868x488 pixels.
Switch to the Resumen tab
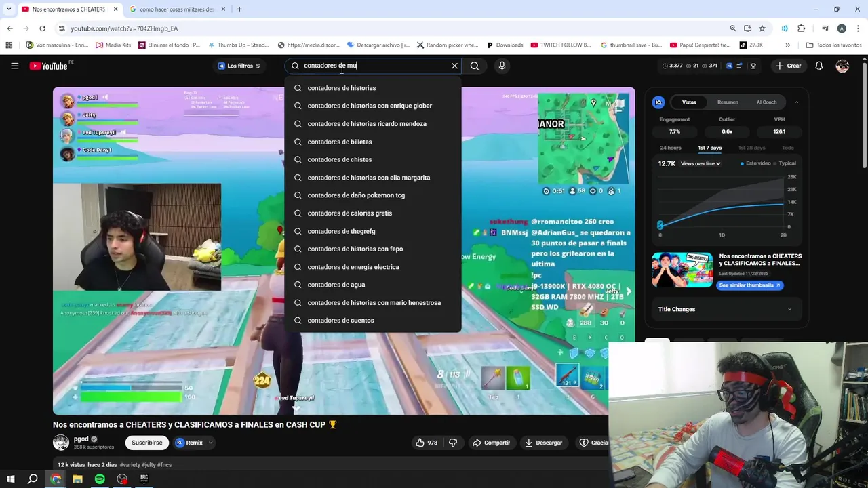(x=728, y=102)
